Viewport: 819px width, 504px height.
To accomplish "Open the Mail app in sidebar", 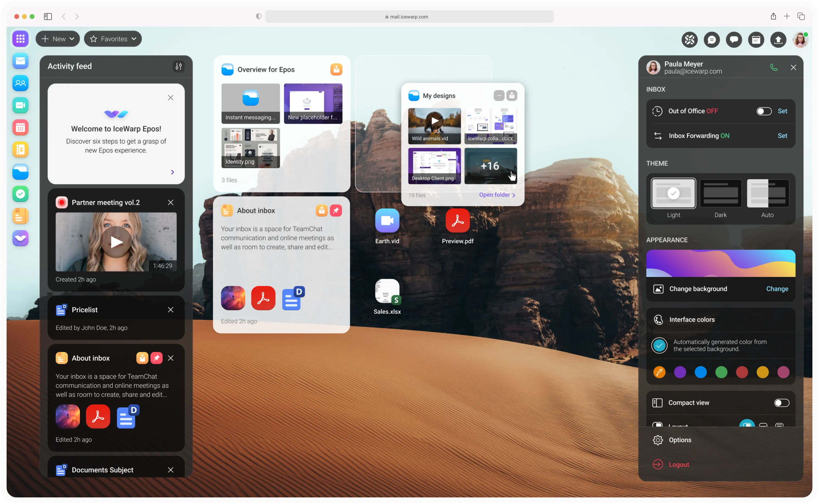I will (20, 61).
